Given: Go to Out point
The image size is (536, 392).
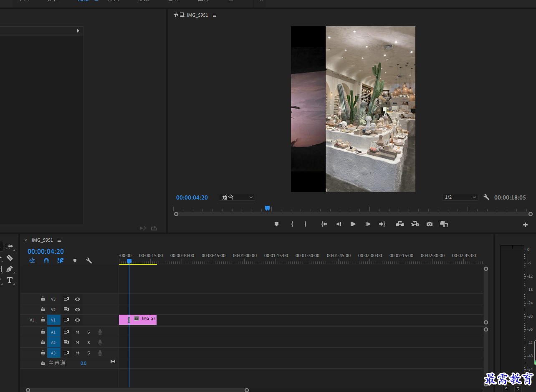Looking at the screenshot, I should pos(382,224).
